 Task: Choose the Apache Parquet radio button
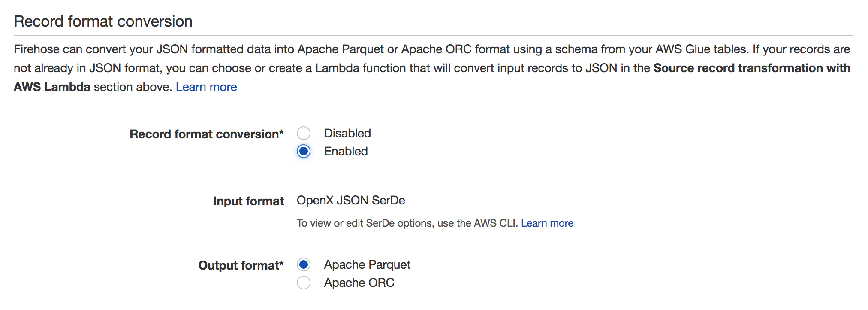(304, 264)
